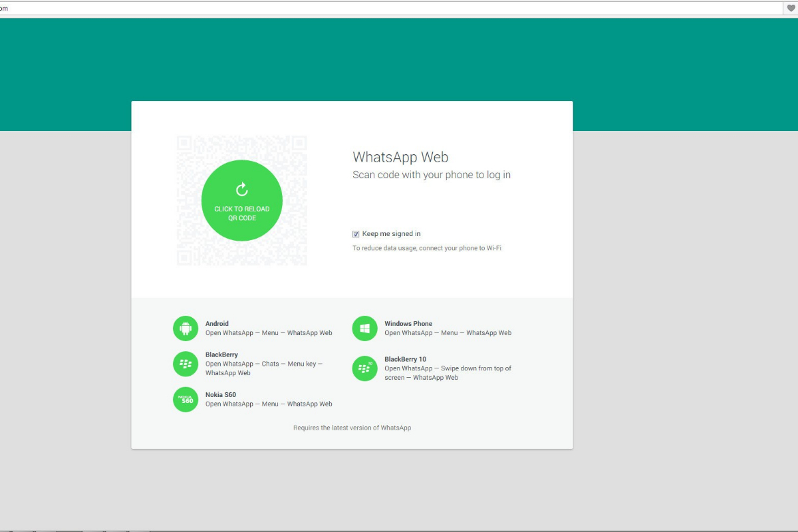
Task: Click the BlackBerry logo icon
Action: click(186, 364)
